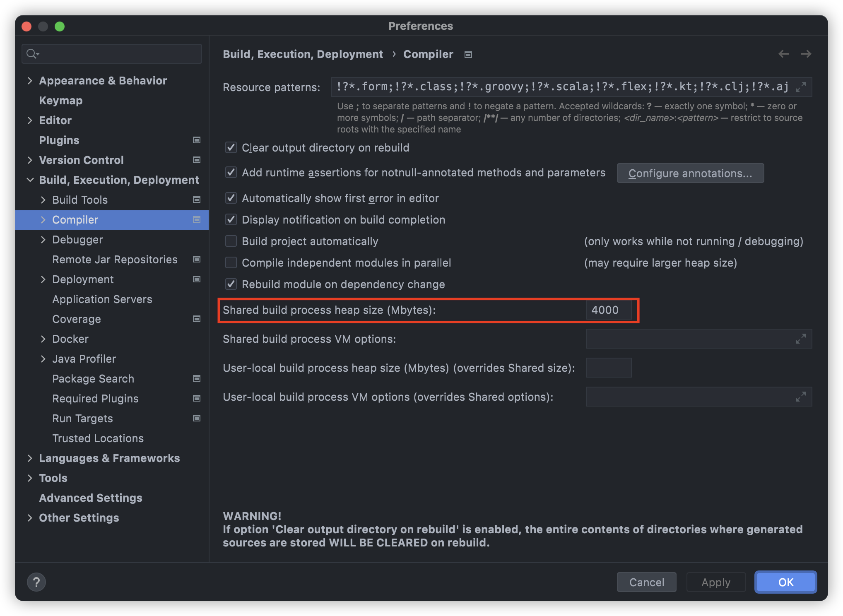Image resolution: width=843 pixels, height=616 pixels.
Task: Click User-local build process heap size field
Action: coord(609,368)
